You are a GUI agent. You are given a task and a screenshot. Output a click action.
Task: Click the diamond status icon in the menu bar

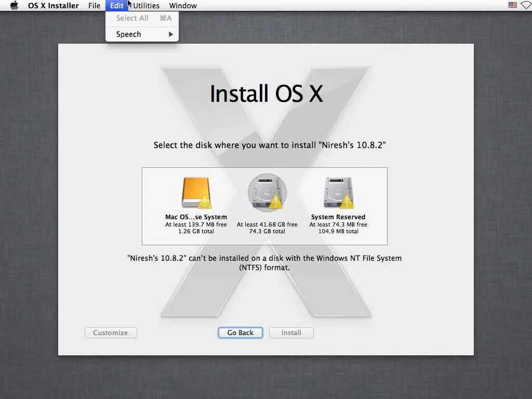[x=526, y=5]
